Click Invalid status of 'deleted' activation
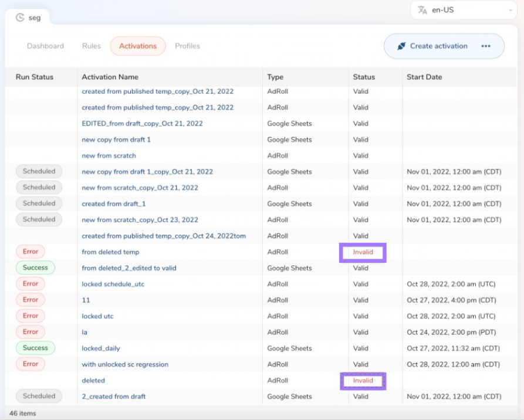 coord(363,381)
